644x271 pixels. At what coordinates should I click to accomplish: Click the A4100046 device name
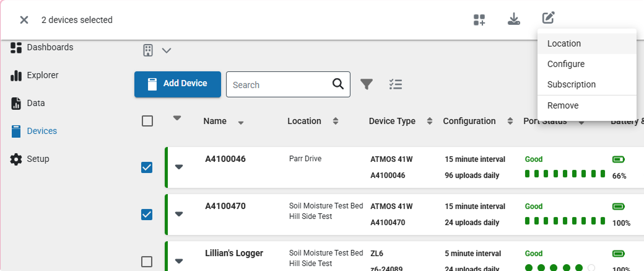(225, 159)
